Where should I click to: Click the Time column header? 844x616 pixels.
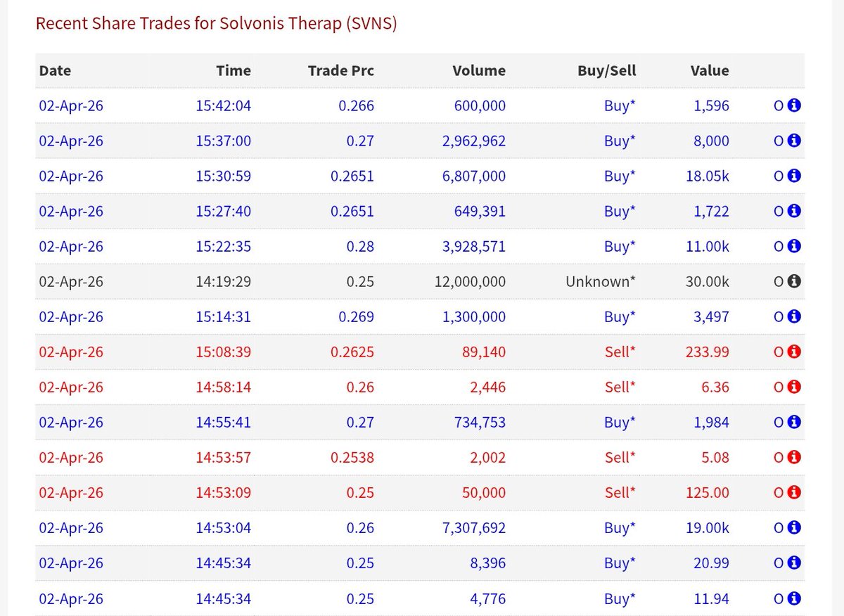(x=234, y=70)
